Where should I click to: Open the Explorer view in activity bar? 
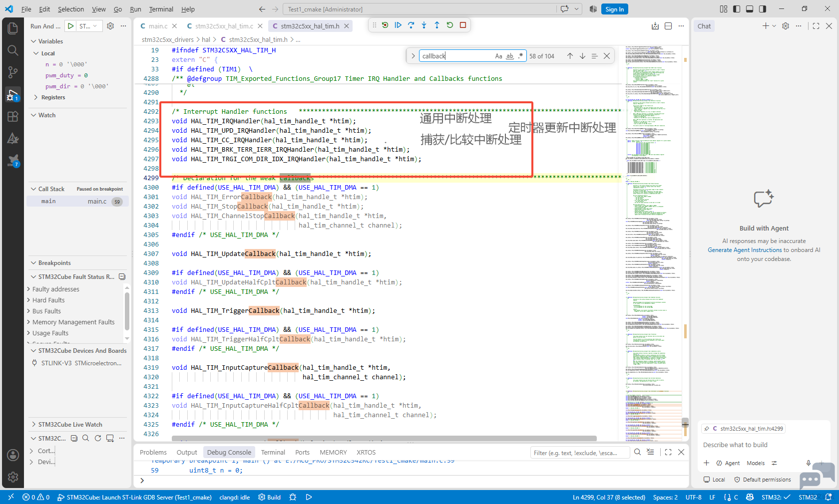tap(13, 28)
